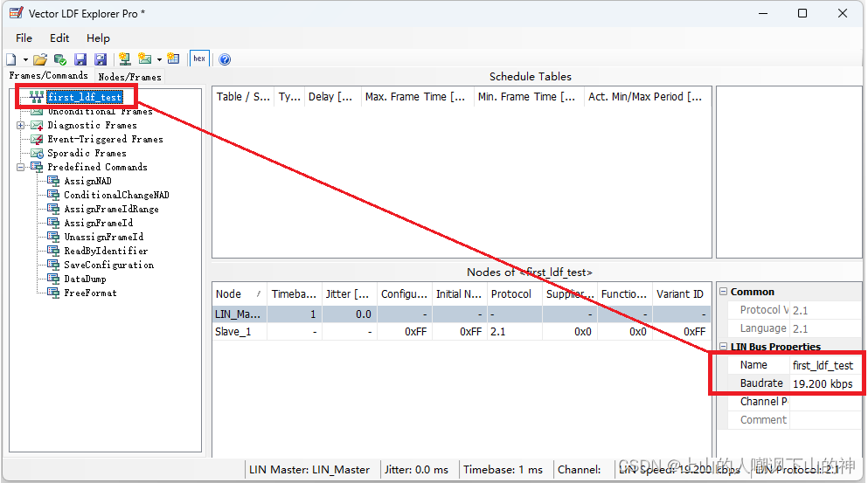Select the LIN_Ma... master node row

tap(462, 314)
